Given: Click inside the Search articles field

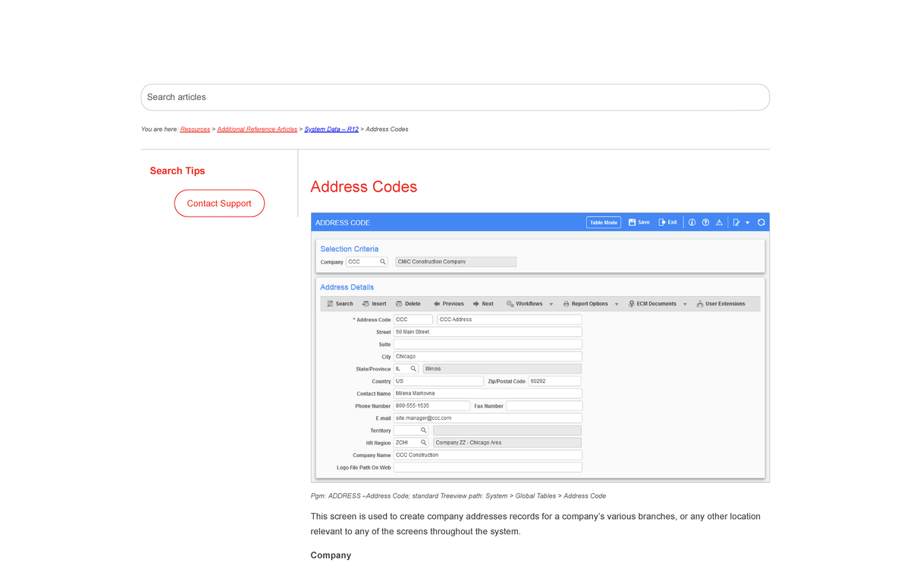Looking at the screenshot, I should point(455,97).
